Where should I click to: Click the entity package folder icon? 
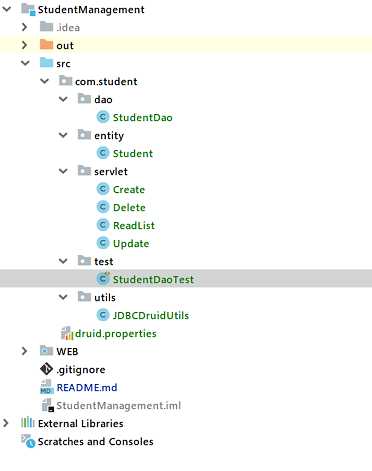pyautogui.click(x=84, y=134)
